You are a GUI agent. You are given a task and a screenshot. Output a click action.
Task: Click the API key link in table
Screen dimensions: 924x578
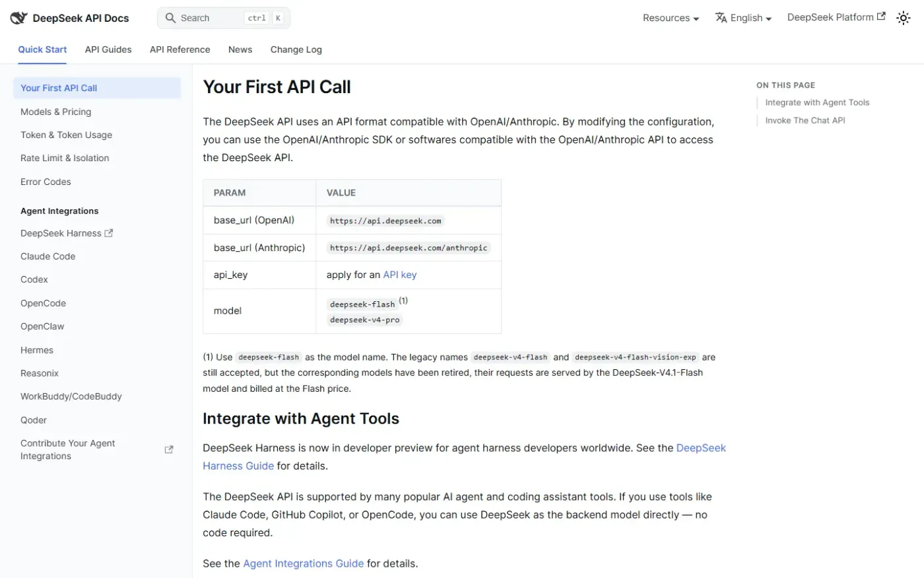pyautogui.click(x=400, y=275)
